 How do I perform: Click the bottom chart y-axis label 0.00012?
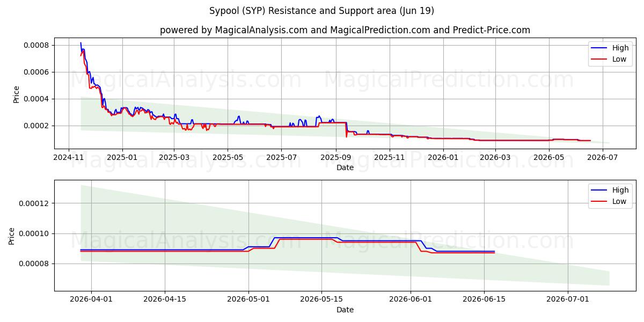pyautogui.click(x=34, y=203)
